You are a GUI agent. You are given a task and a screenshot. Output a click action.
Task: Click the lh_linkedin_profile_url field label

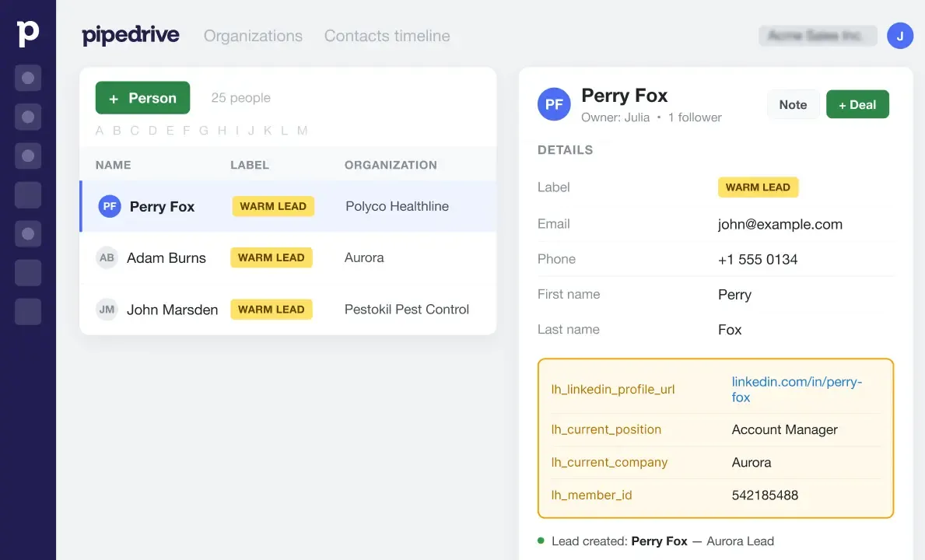pos(613,389)
